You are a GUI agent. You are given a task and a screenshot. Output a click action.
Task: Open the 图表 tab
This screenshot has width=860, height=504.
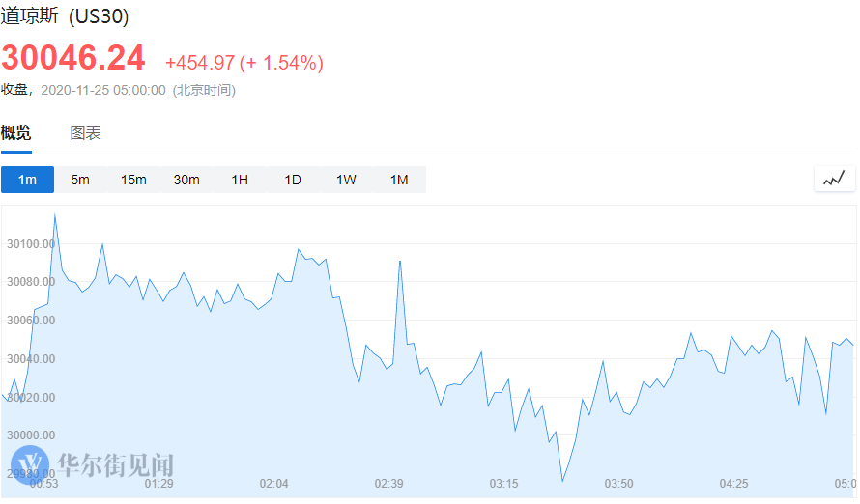[85, 133]
